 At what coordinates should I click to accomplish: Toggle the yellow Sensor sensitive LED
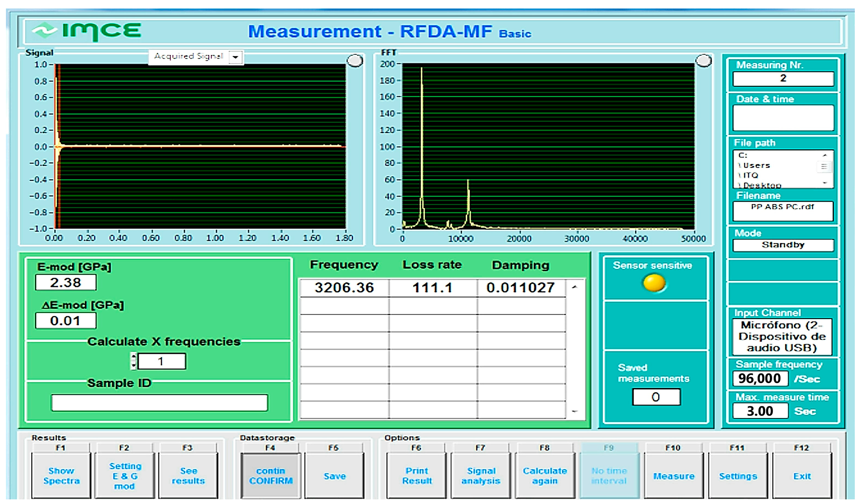(654, 283)
